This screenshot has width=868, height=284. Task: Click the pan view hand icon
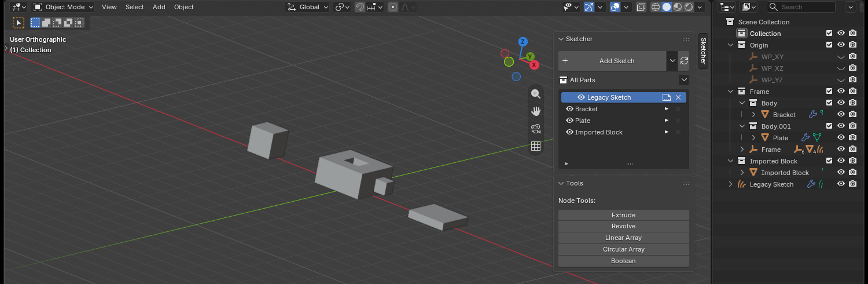pyautogui.click(x=536, y=111)
